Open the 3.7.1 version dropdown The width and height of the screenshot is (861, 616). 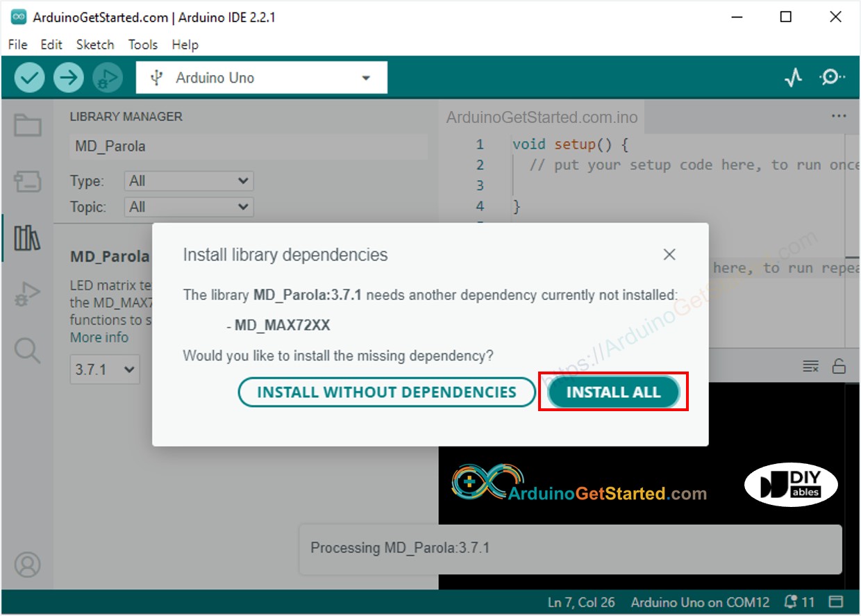tap(104, 369)
